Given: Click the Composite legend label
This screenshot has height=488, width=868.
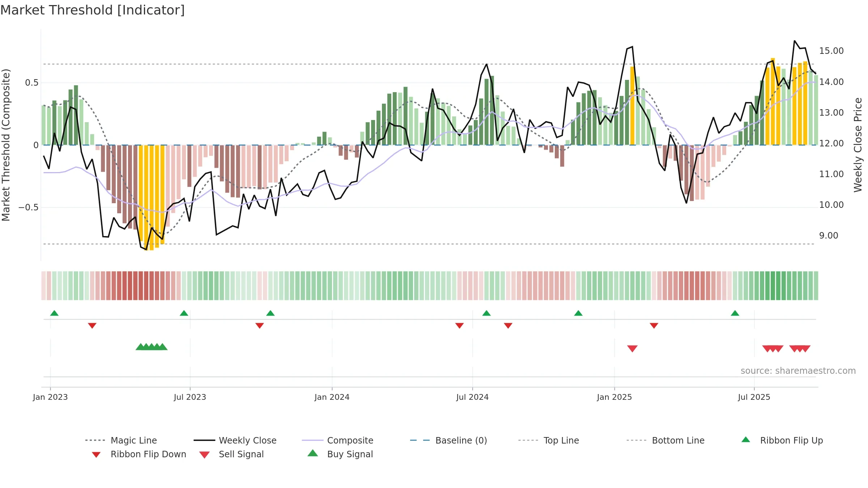Looking at the screenshot, I should point(350,440).
